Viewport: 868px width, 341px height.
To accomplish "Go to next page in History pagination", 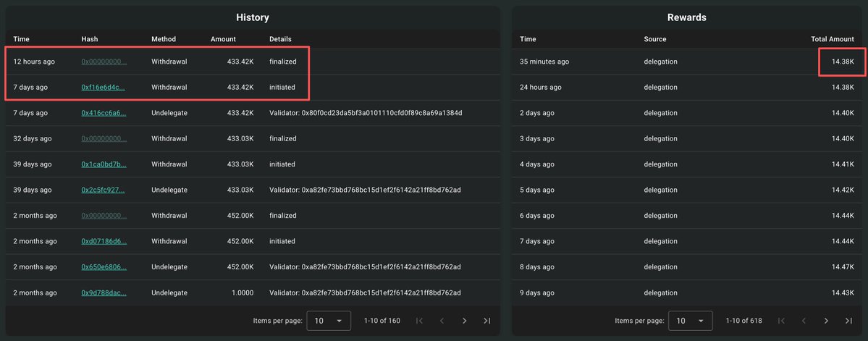I will [464, 321].
